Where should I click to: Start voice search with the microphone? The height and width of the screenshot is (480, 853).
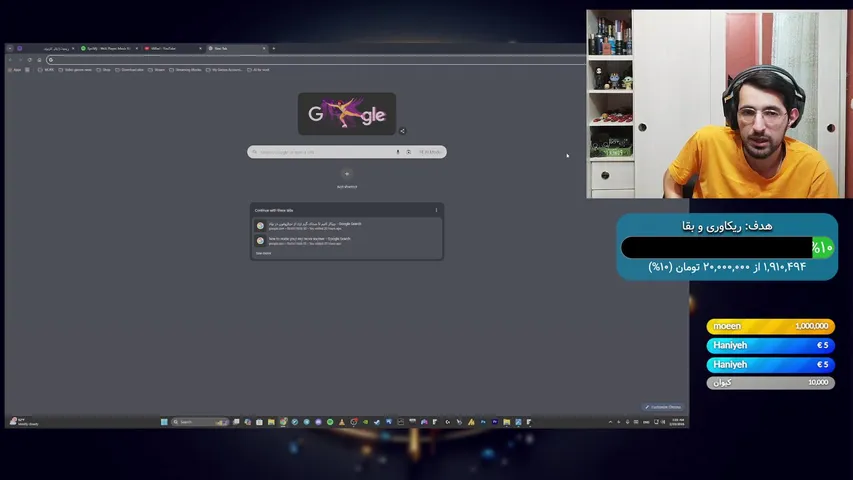[x=398, y=152]
